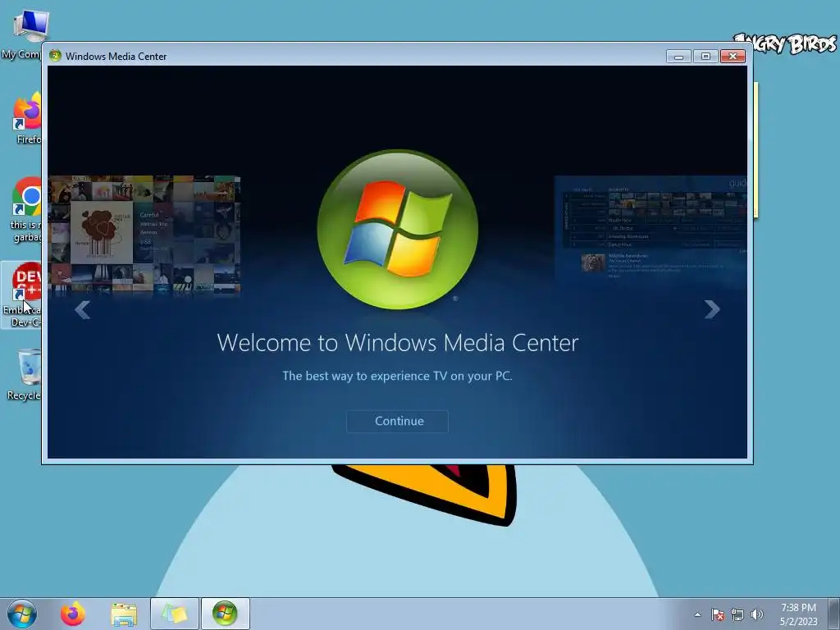The image size is (840, 630).
Task: Open the network status tray icon
Action: (x=737, y=614)
